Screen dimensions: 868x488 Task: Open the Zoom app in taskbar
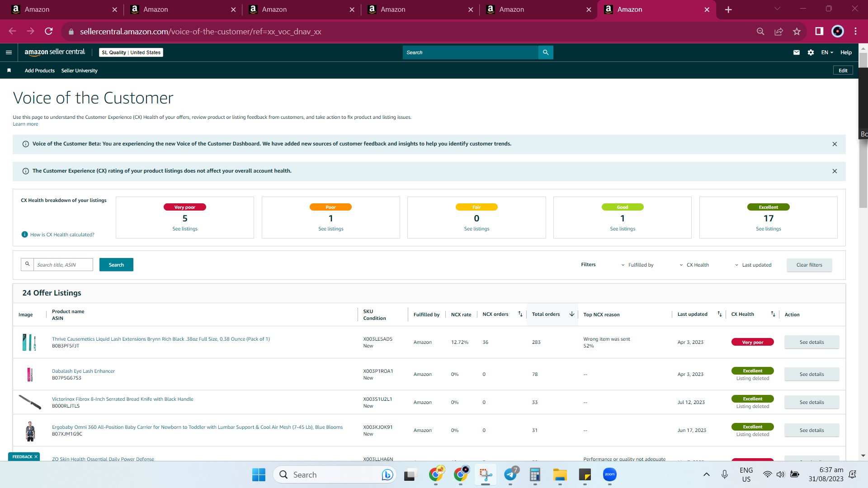pyautogui.click(x=610, y=474)
